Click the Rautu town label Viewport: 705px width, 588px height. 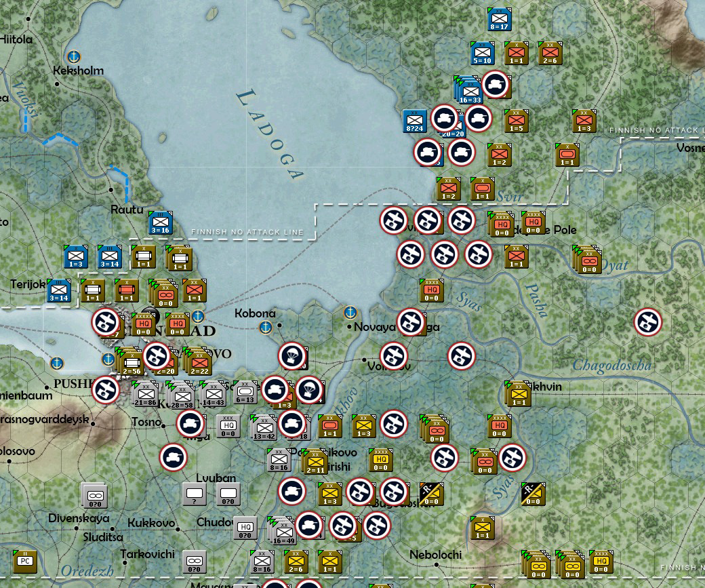tap(127, 210)
